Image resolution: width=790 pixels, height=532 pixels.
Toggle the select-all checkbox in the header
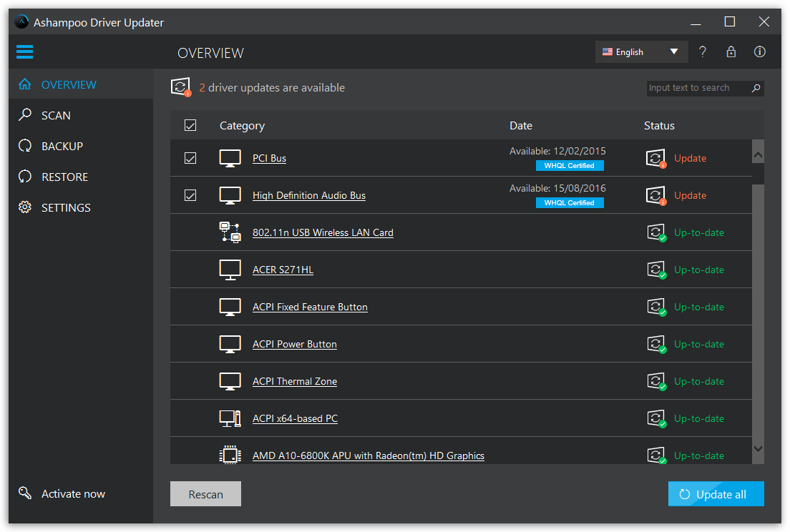tap(190, 124)
